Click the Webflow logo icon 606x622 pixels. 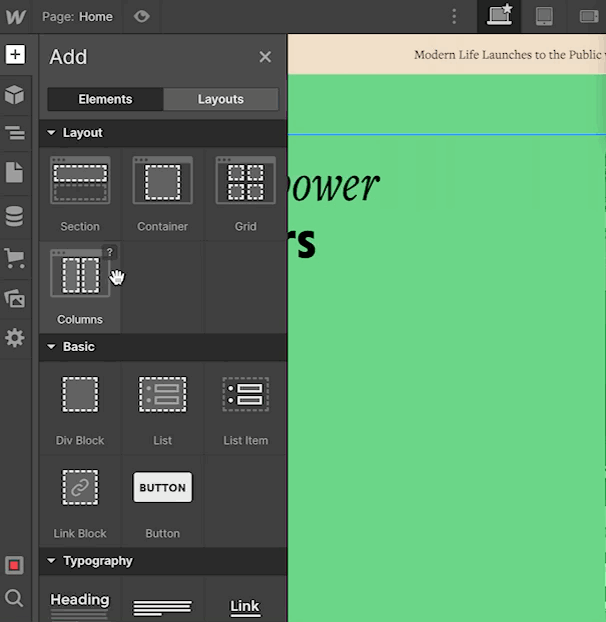[15, 16]
